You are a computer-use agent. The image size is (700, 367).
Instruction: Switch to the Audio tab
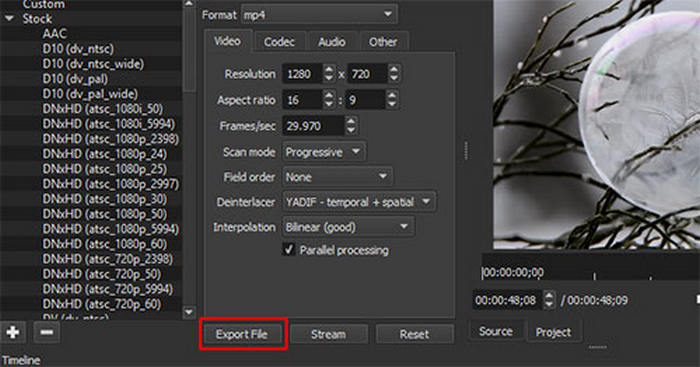(332, 42)
